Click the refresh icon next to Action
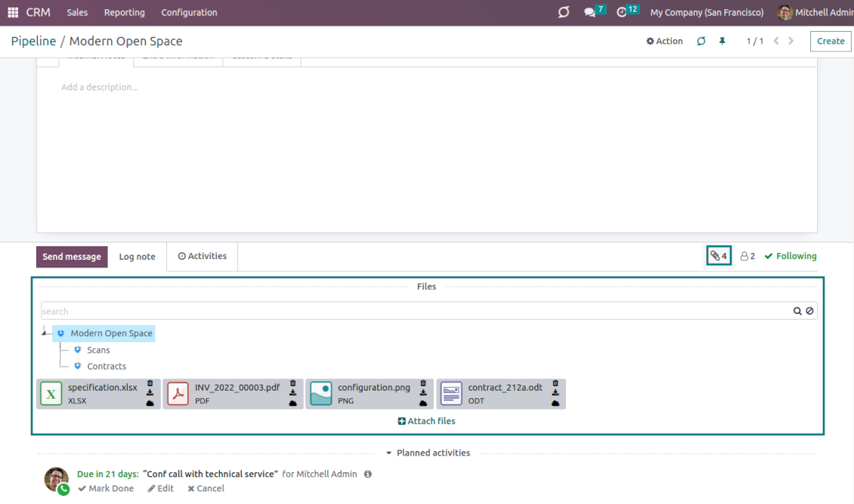854x504 pixels. click(701, 41)
